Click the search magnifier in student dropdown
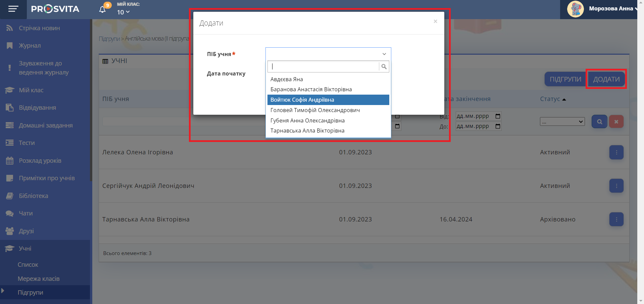 point(384,67)
